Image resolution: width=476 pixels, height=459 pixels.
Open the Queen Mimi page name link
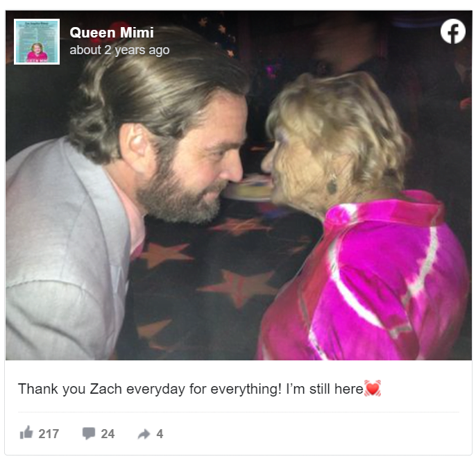pyautogui.click(x=112, y=33)
